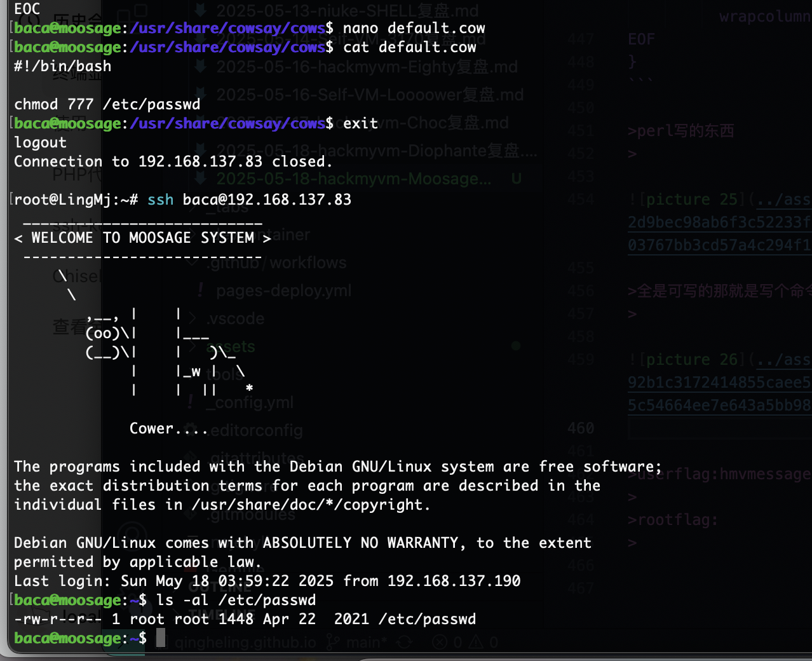Click the "Last login: Sun May 18" line
The image size is (812, 661).
tap(267, 581)
